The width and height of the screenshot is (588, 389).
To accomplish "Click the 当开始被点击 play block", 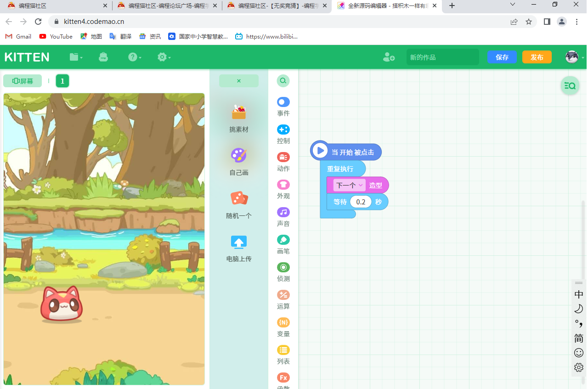I will tap(346, 151).
